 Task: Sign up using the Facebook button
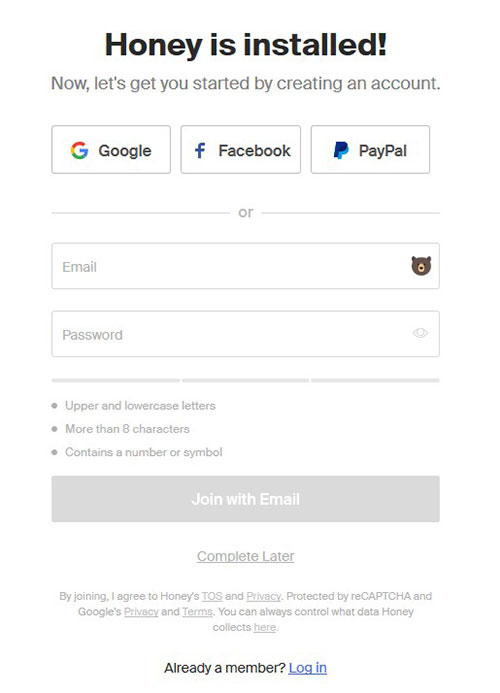(240, 149)
